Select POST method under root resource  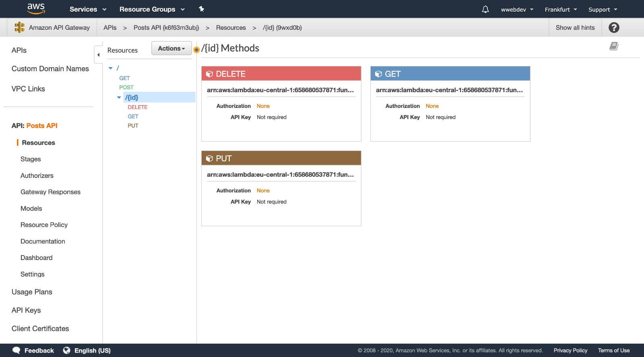click(126, 87)
